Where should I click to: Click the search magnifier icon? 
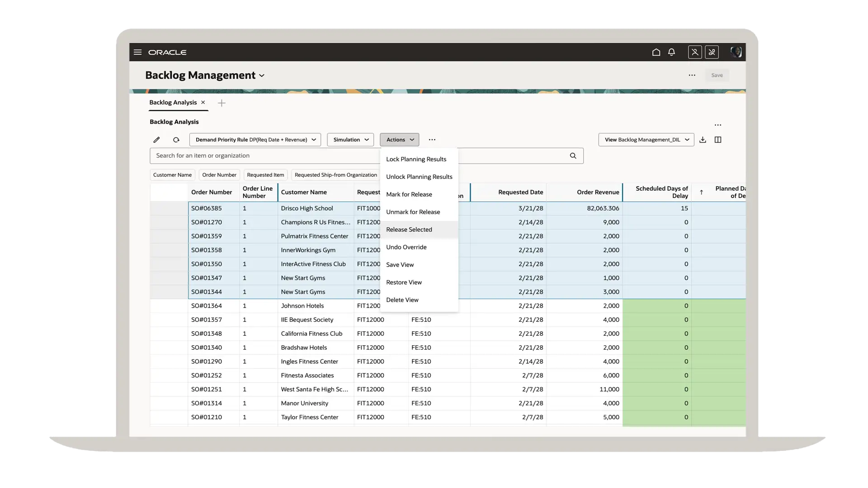tap(573, 156)
